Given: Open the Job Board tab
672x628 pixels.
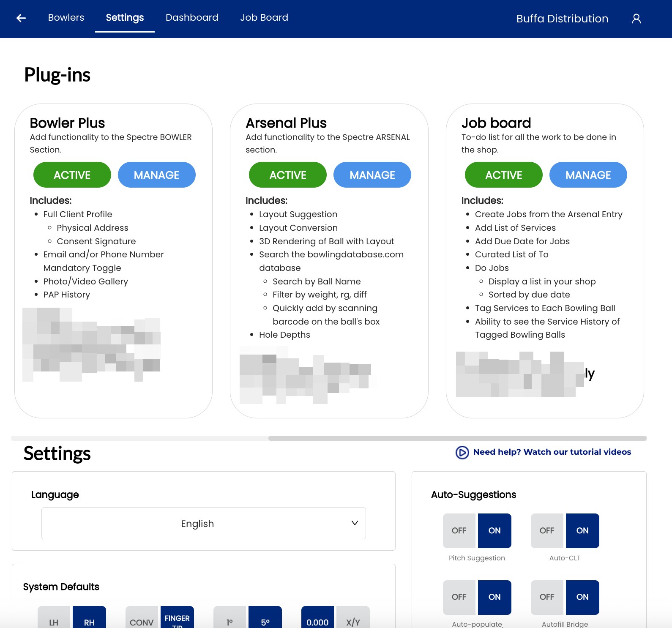Looking at the screenshot, I should pyautogui.click(x=264, y=17).
